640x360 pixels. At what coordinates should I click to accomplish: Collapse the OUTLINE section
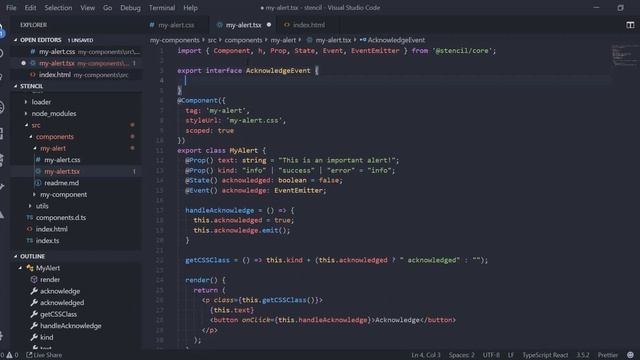pos(16,256)
